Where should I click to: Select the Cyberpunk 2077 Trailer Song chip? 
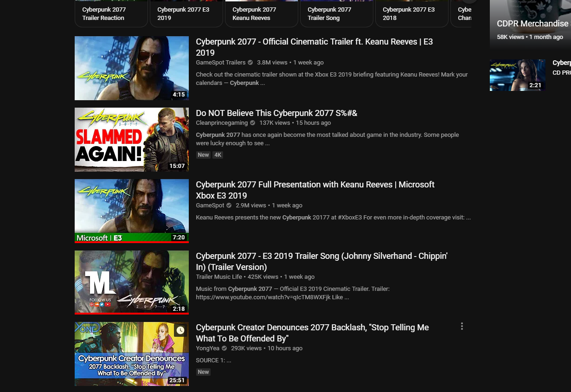pyautogui.click(x=337, y=13)
